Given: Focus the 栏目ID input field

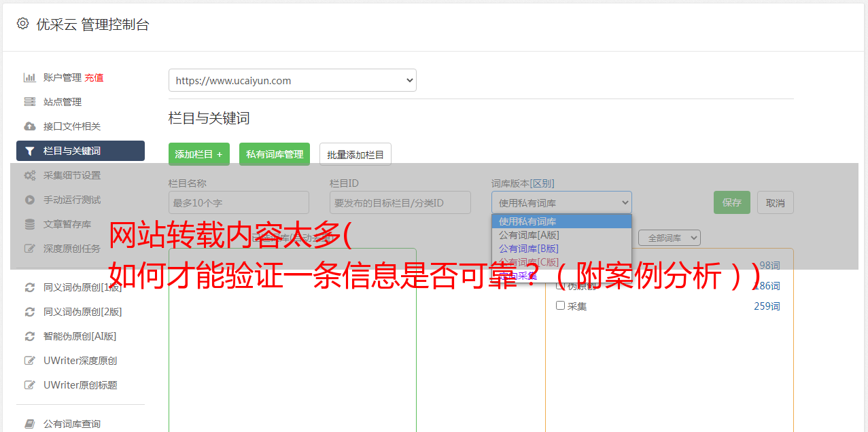Looking at the screenshot, I should tap(400, 202).
